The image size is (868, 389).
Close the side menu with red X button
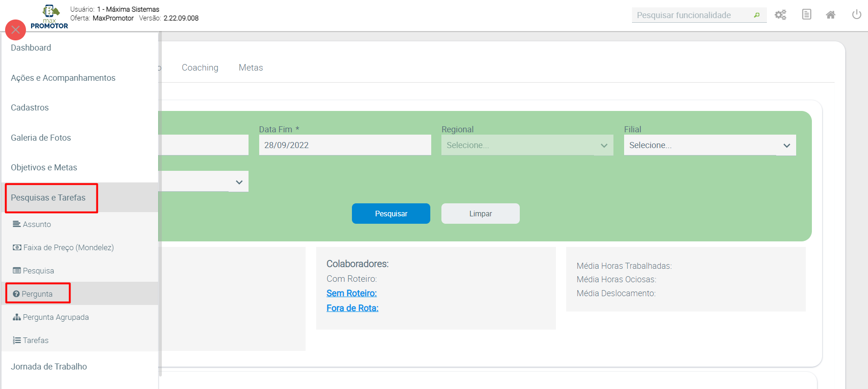click(15, 30)
